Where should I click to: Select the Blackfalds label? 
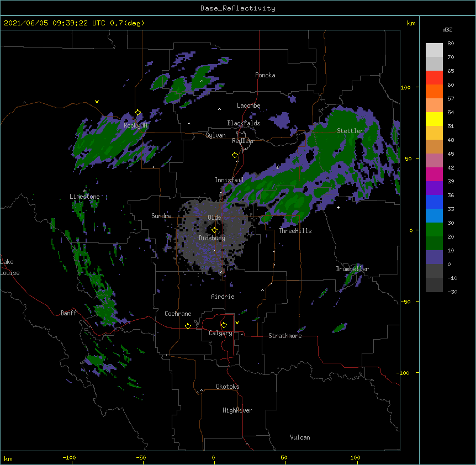[244, 123]
